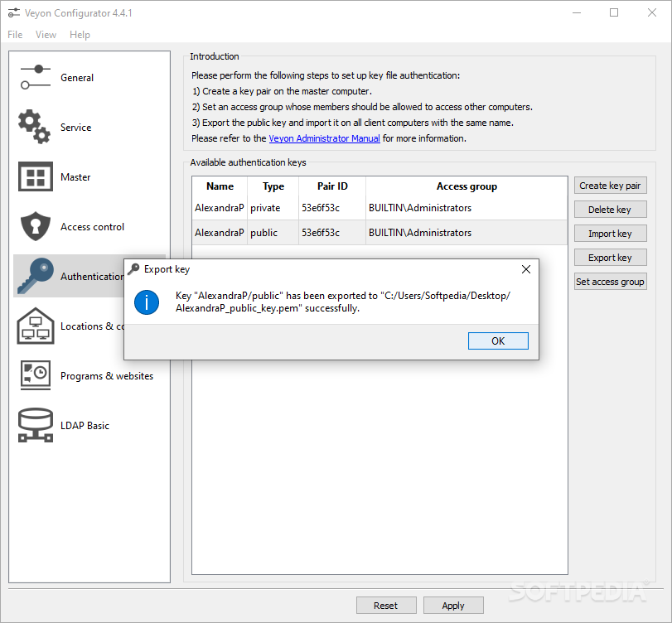The width and height of the screenshot is (672, 623).
Task: Select the LDAP Basic label
Action: 85,426
